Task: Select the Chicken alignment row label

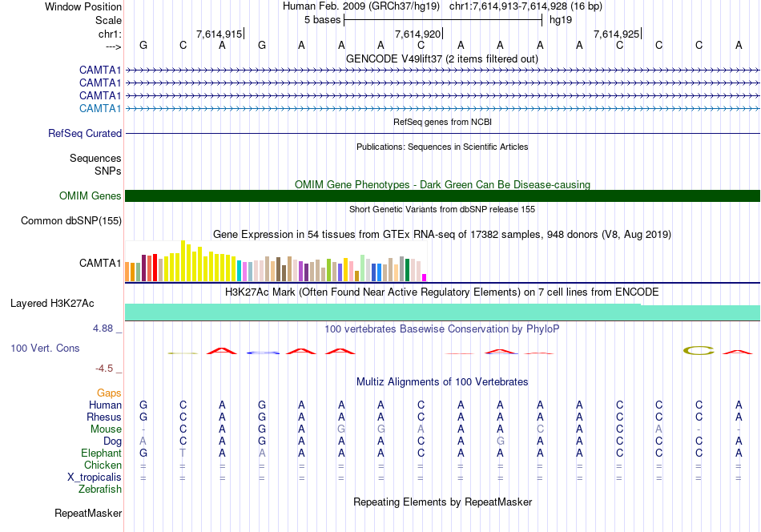Action: [x=103, y=465]
